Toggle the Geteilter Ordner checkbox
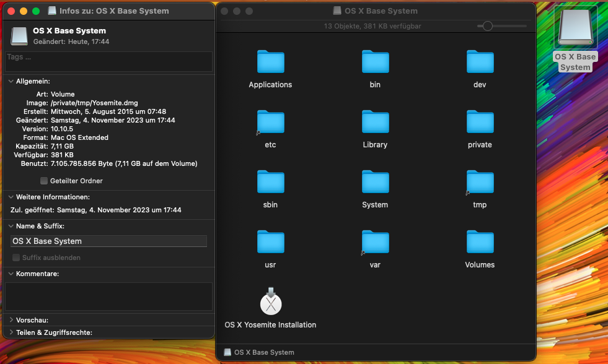 pyautogui.click(x=44, y=181)
